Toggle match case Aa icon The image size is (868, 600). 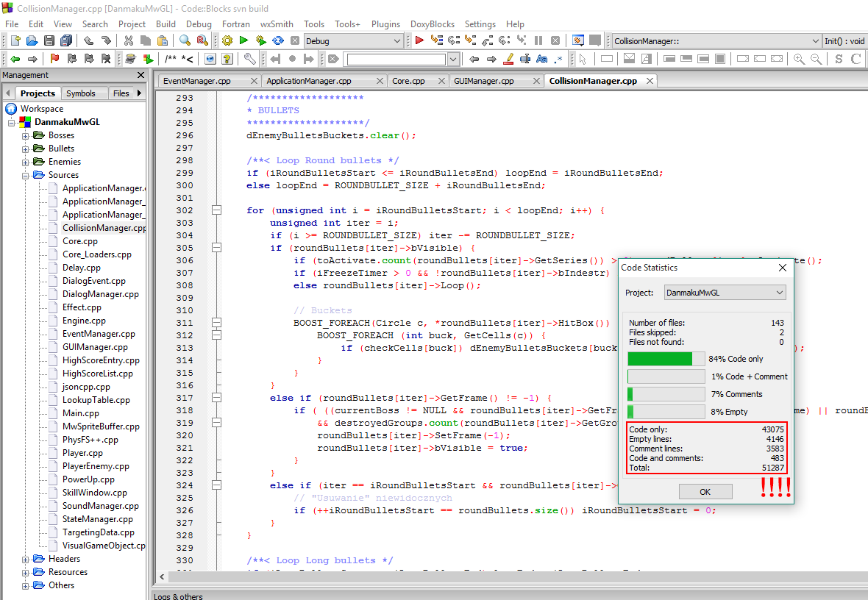542,59
